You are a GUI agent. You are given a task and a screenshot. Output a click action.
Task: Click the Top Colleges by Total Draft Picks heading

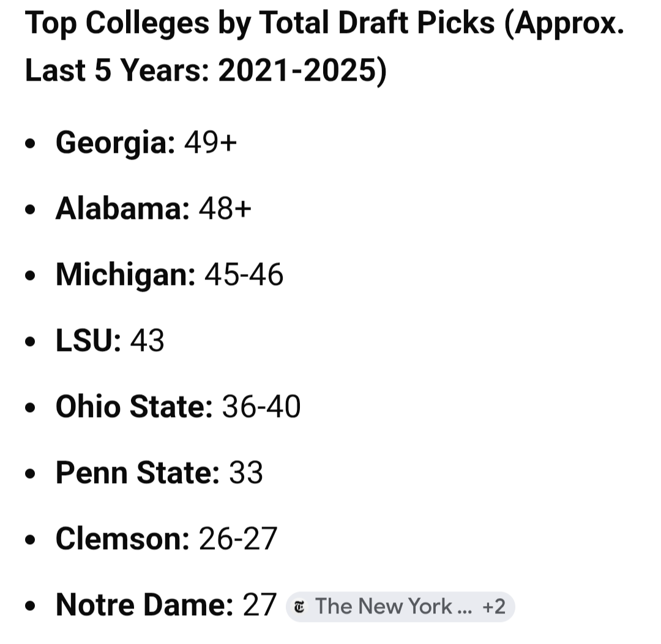point(324,47)
